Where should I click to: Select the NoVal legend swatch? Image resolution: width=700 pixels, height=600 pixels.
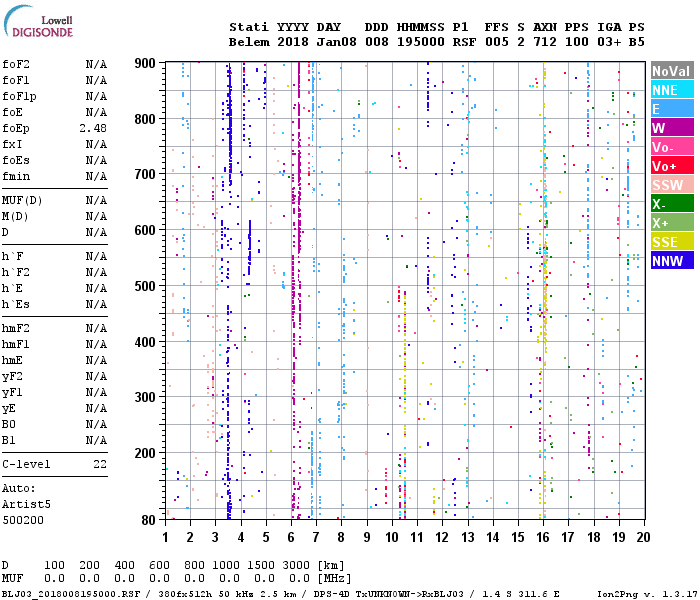(x=672, y=71)
